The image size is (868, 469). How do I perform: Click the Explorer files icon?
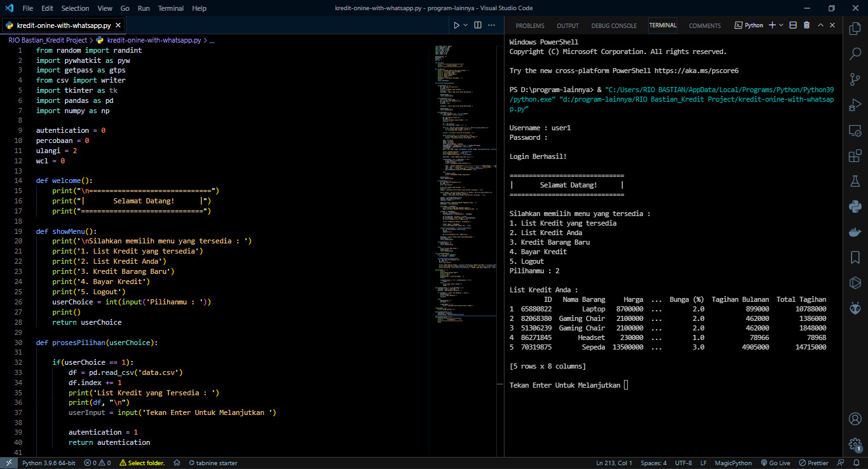tap(855, 29)
